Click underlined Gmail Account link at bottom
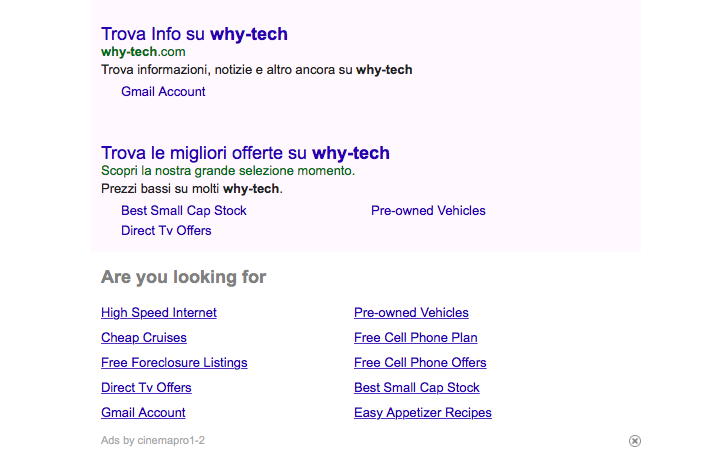 click(143, 412)
